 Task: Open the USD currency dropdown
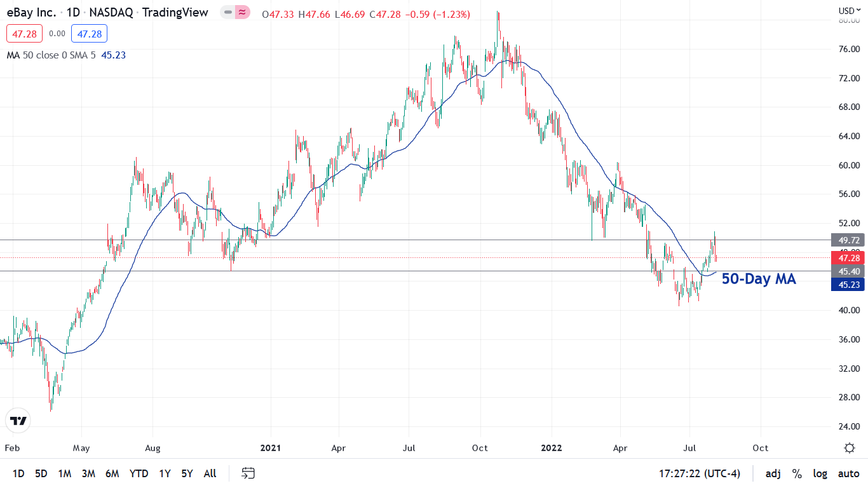[849, 10]
